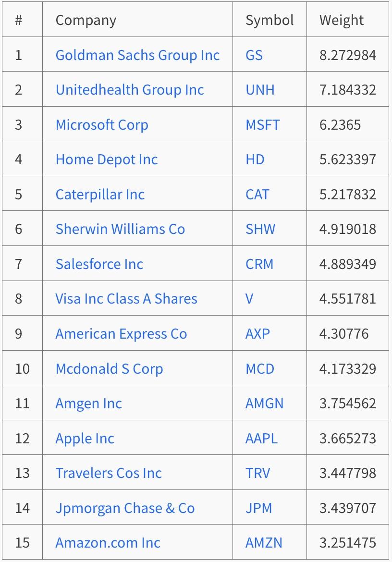Image resolution: width=392 pixels, height=562 pixels.
Task: Open Visa Inc Class A Shares
Action: pos(126,299)
